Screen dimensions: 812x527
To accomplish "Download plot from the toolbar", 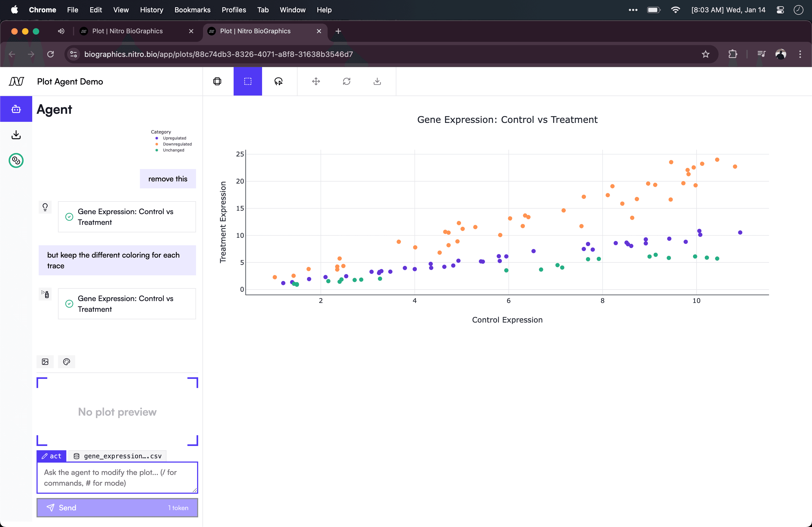I will click(x=377, y=81).
